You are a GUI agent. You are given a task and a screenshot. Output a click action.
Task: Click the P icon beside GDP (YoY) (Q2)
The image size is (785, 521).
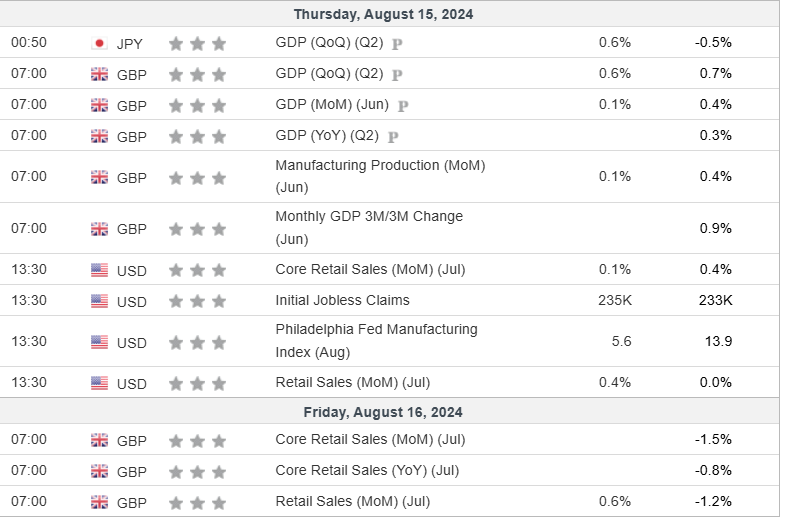tap(393, 136)
